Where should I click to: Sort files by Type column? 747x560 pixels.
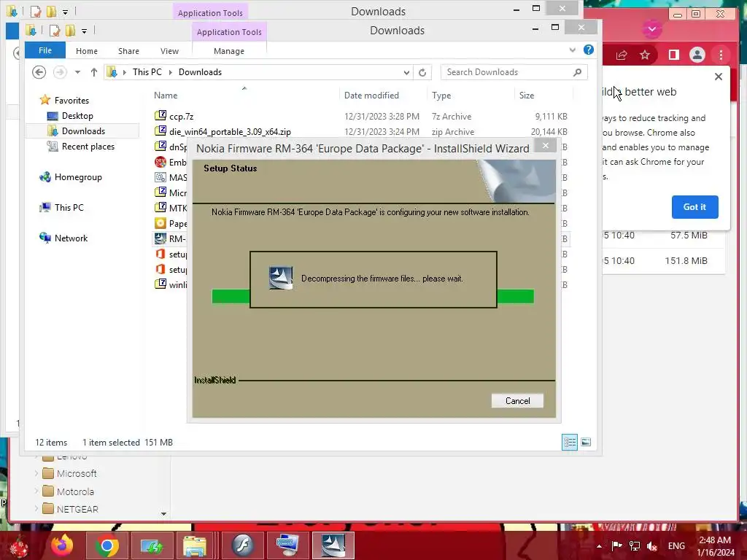[x=441, y=96]
